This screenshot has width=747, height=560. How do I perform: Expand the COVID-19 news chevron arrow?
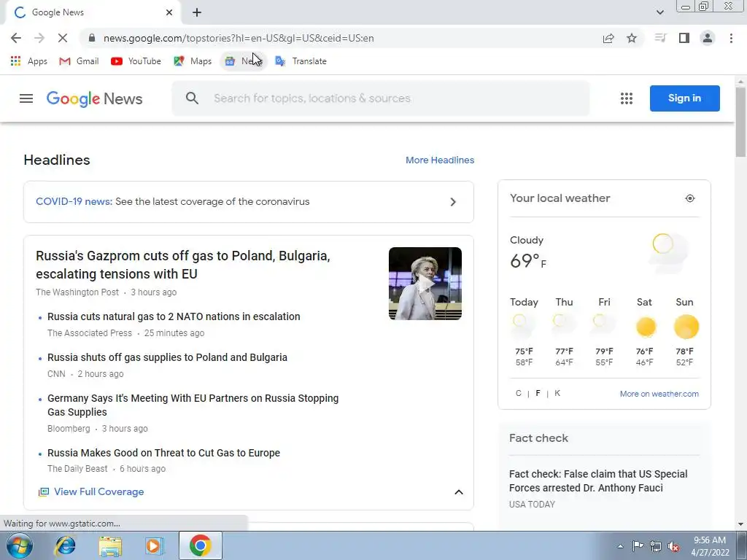coord(453,202)
